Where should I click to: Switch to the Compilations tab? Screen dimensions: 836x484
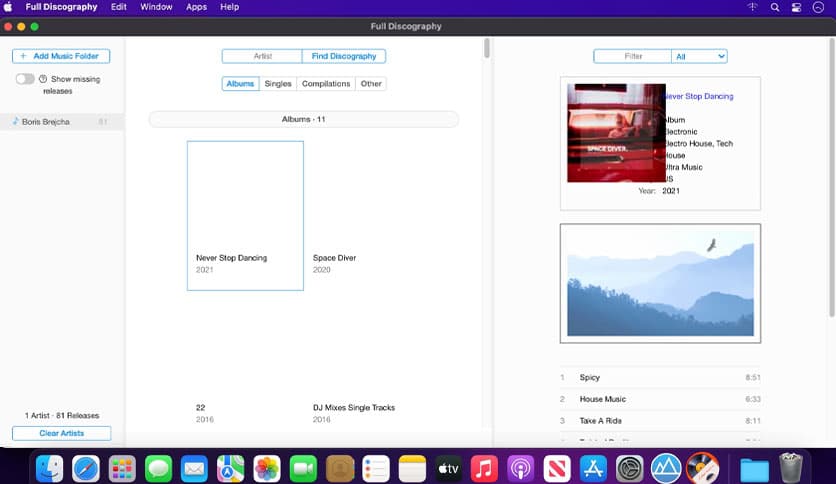(x=326, y=84)
